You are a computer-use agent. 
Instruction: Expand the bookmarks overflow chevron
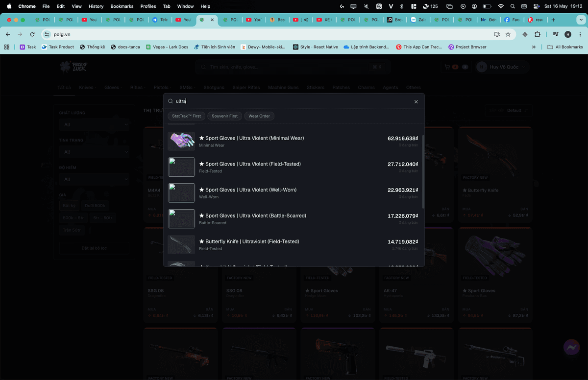click(x=534, y=47)
